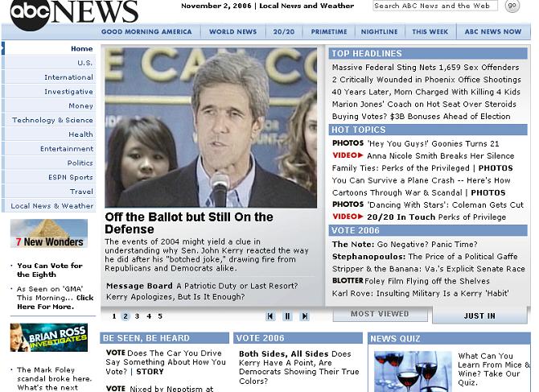Screen dimensions: 539x392
Task: Open 'You Can Survive a Plane Crash' link
Action: click(x=421, y=180)
